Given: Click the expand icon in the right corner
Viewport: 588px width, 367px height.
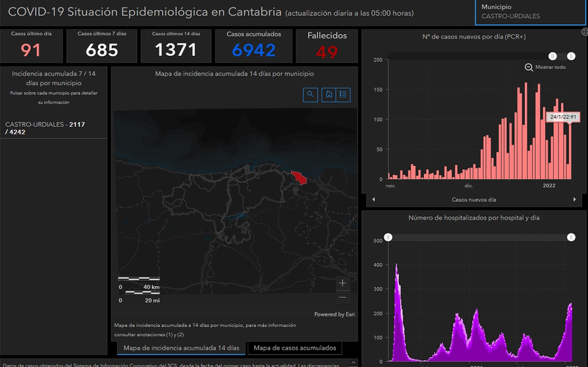Looking at the screenshot, I should tap(585, 32).
